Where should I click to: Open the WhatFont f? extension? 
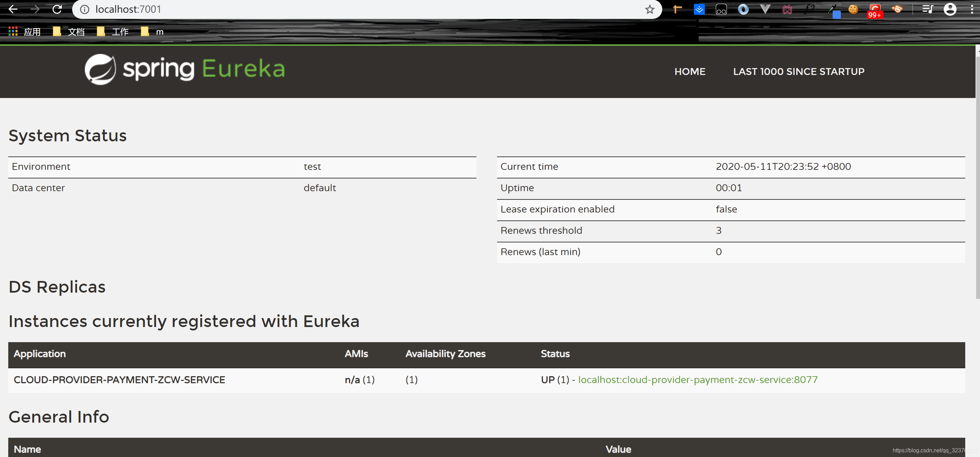click(x=809, y=9)
